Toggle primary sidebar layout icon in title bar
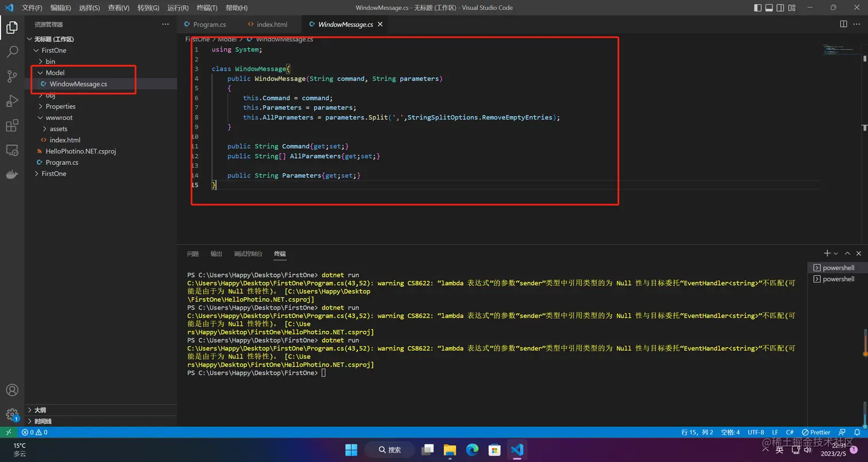This screenshot has height=462, width=868. click(x=758, y=7)
